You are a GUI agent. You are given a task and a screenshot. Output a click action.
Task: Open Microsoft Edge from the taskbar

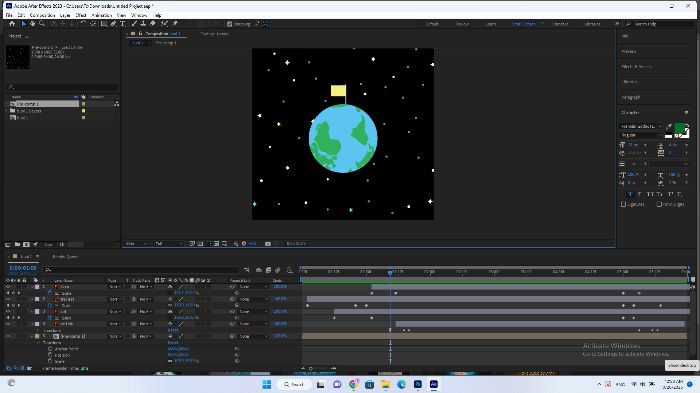click(x=401, y=384)
